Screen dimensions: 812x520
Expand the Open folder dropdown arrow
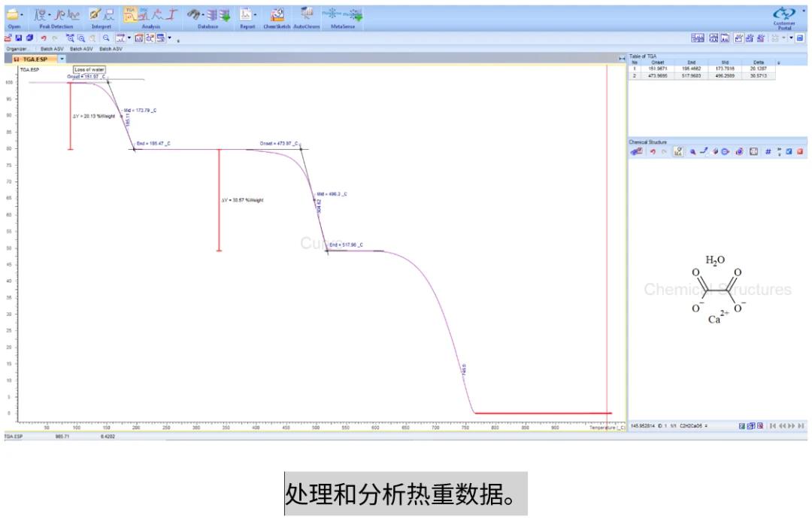click(x=22, y=15)
